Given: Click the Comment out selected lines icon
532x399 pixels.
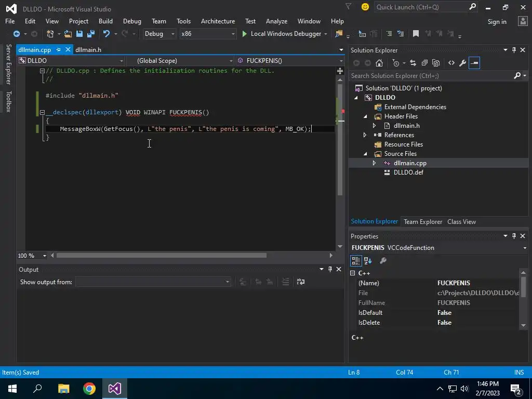Looking at the screenshot, I should pyautogui.click(x=389, y=34).
